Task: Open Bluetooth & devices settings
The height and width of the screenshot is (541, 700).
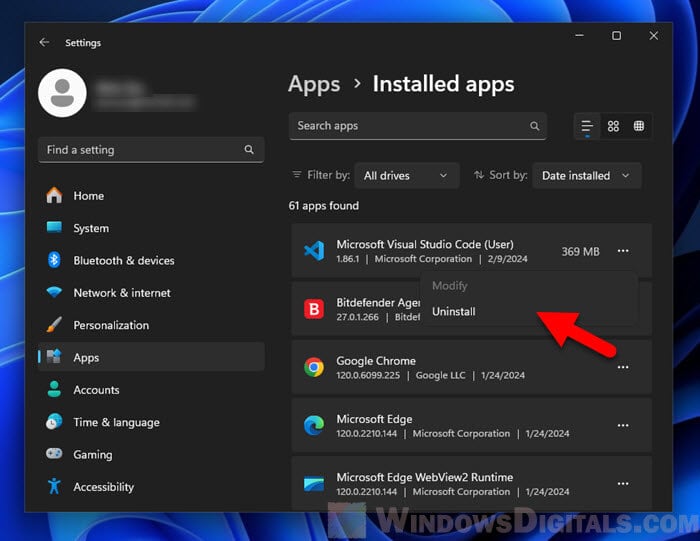Action: click(x=151, y=261)
